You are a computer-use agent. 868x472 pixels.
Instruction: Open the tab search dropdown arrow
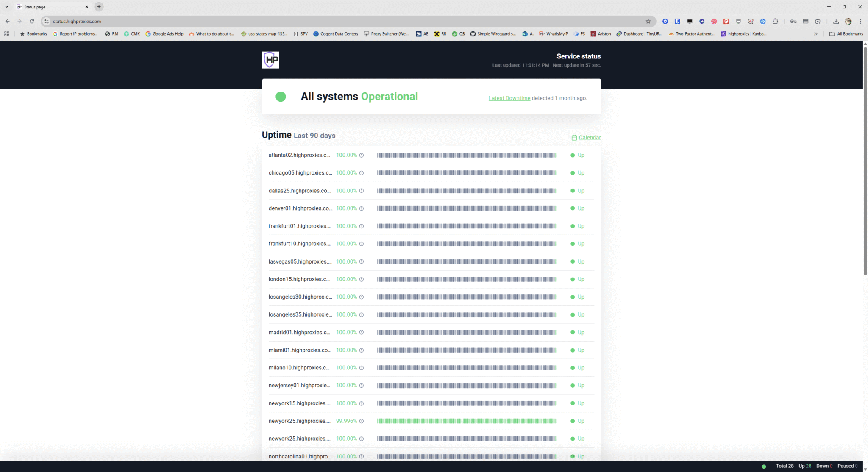pos(7,7)
